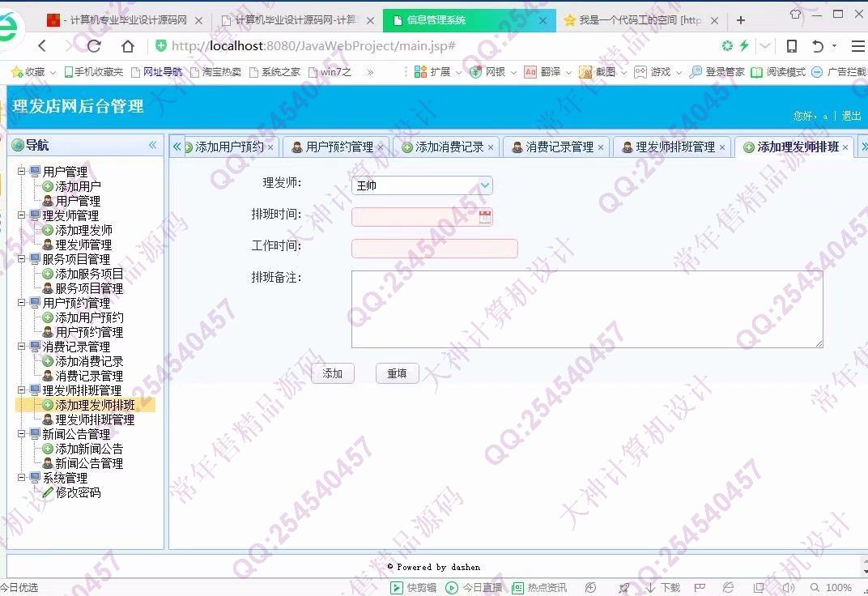Click the browser back arrow
The width and height of the screenshot is (868, 596).
[x=42, y=46]
